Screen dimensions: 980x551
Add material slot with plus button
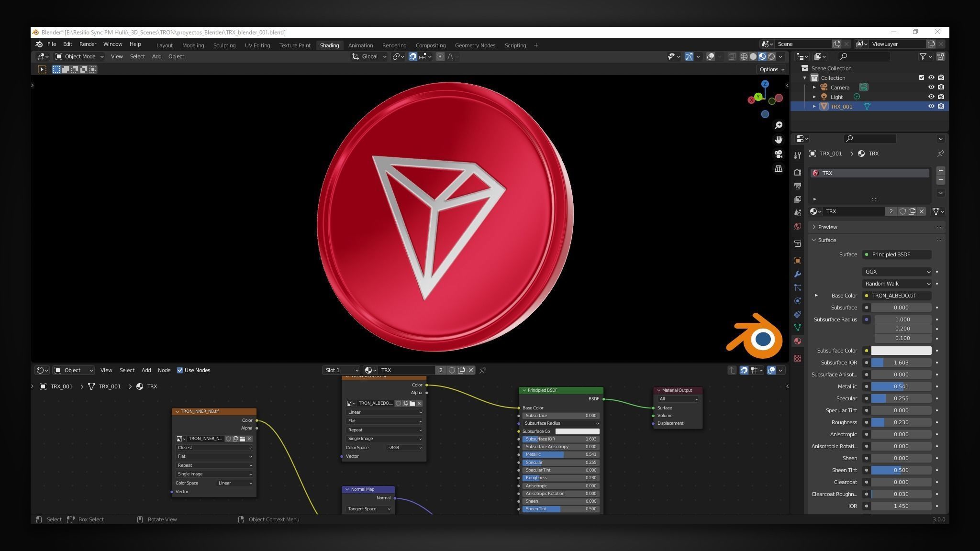(941, 171)
